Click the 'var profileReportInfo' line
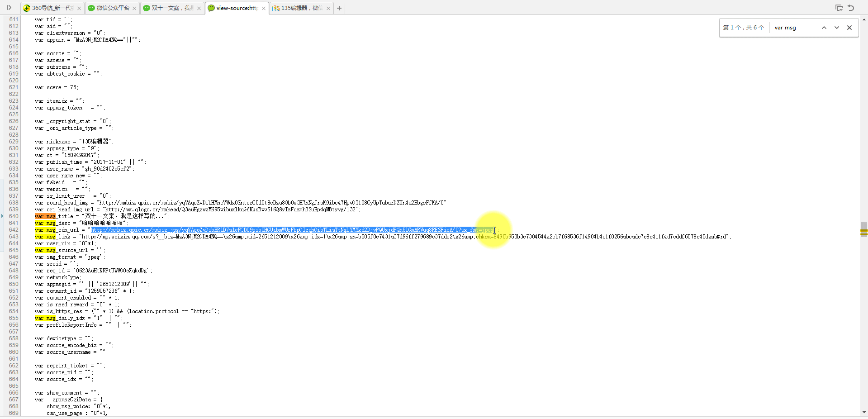Image resolution: width=868 pixels, height=419 pixels. tap(83, 325)
